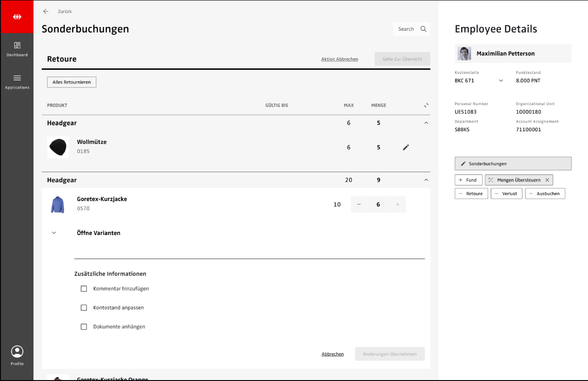Click the SBB logo in the sidebar

click(x=17, y=17)
